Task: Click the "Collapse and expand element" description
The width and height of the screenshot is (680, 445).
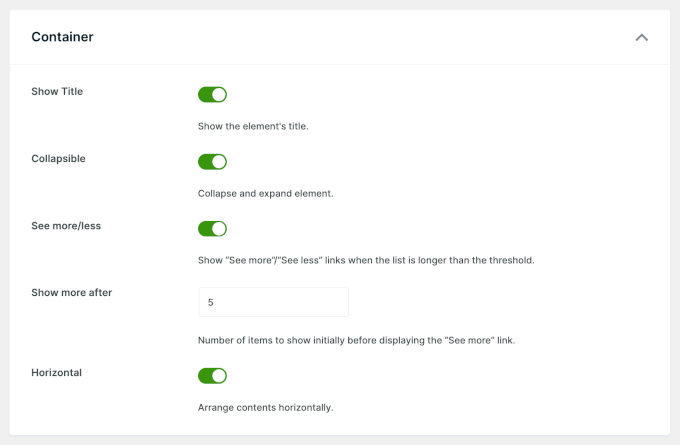Action: coord(265,193)
